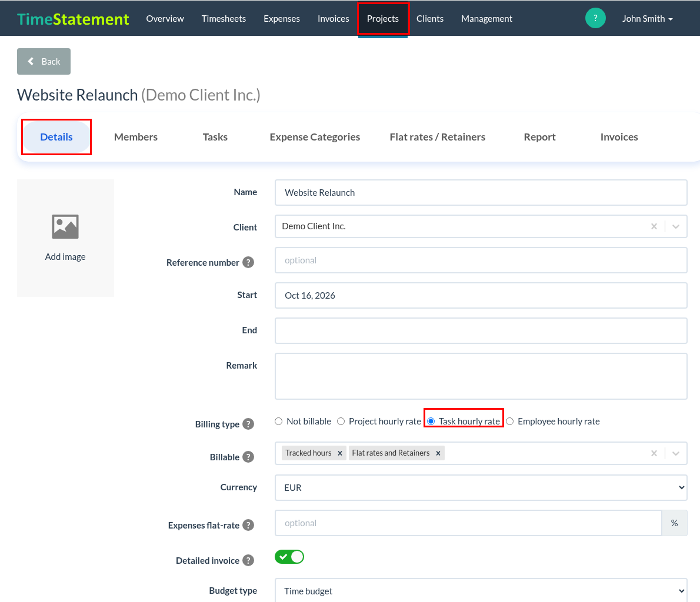Click the teal help question mark icon
This screenshot has height=602, width=700.
pos(595,18)
